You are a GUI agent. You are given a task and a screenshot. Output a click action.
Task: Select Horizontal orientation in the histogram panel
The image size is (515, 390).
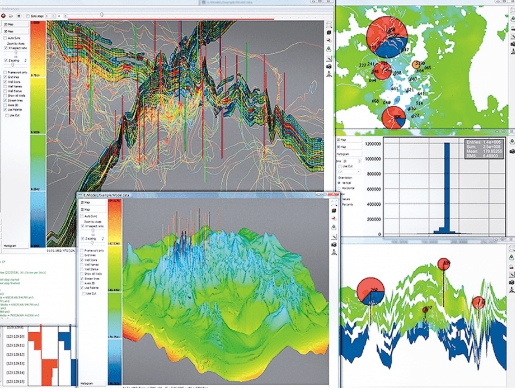tap(340, 188)
